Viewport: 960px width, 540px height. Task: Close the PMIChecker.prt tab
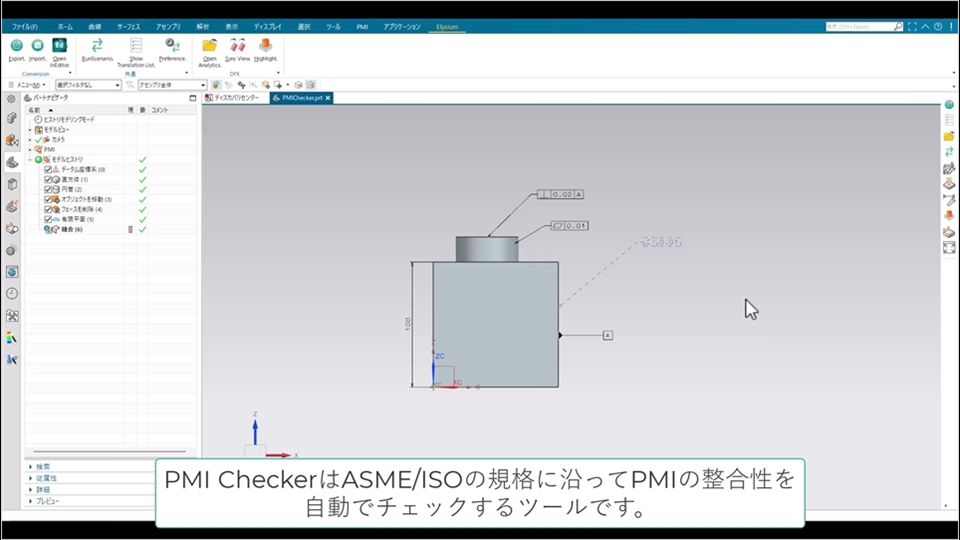pos(328,98)
